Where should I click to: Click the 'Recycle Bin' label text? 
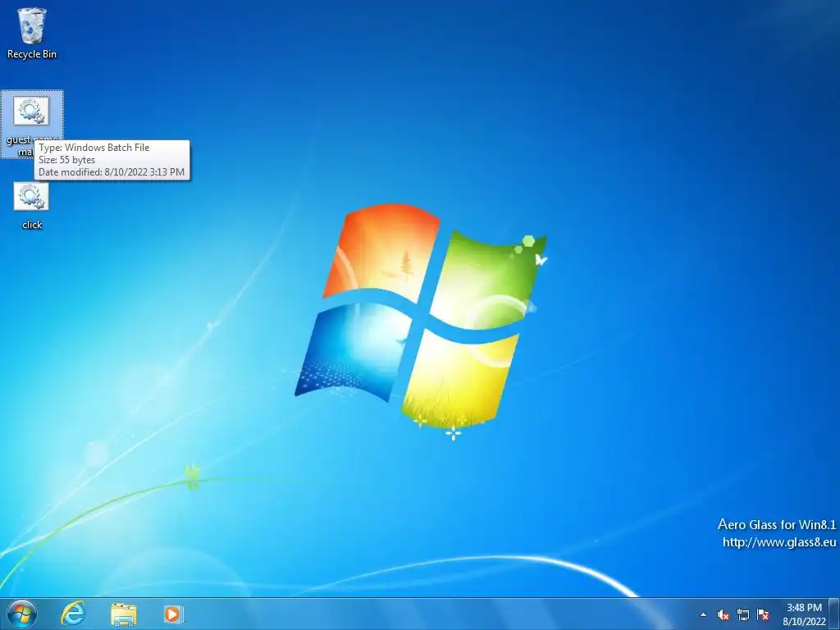coord(32,54)
